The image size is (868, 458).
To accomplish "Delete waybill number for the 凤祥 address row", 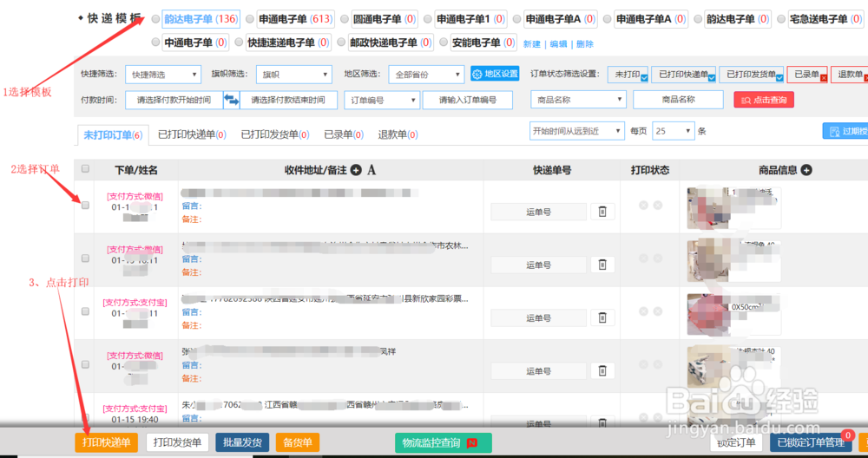I will pyautogui.click(x=602, y=371).
